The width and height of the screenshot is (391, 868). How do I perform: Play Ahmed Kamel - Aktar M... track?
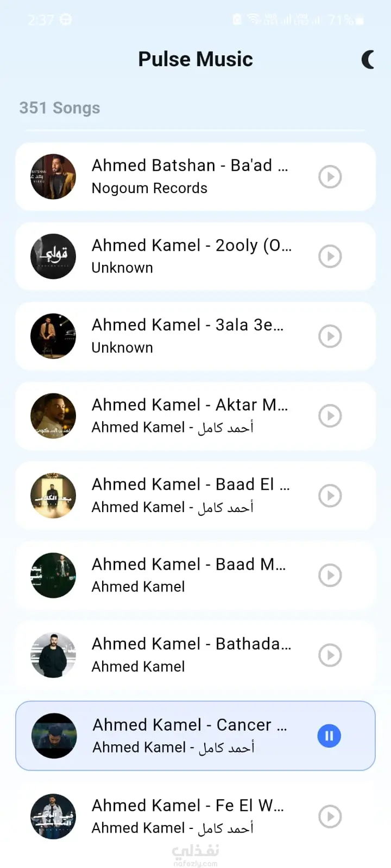[330, 416]
